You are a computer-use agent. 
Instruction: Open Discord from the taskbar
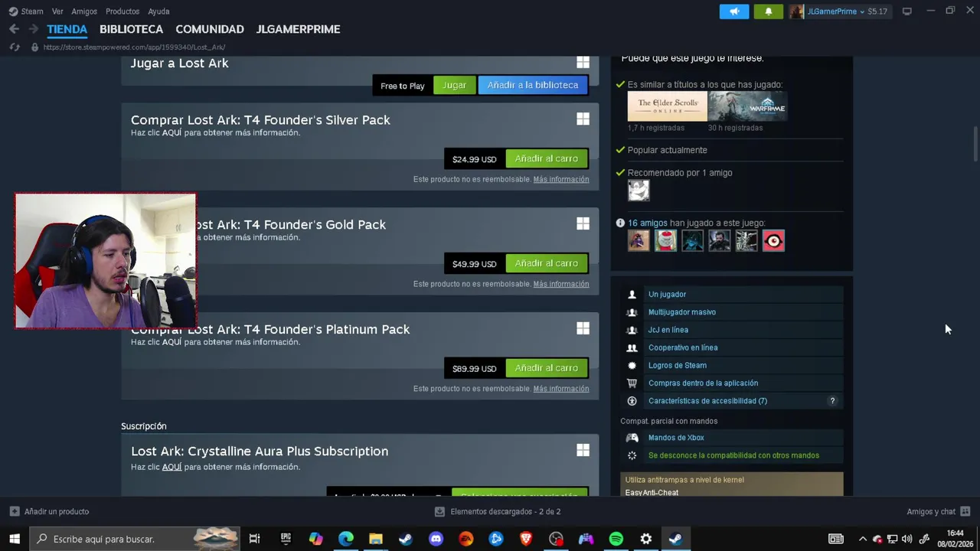pyautogui.click(x=436, y=539)
